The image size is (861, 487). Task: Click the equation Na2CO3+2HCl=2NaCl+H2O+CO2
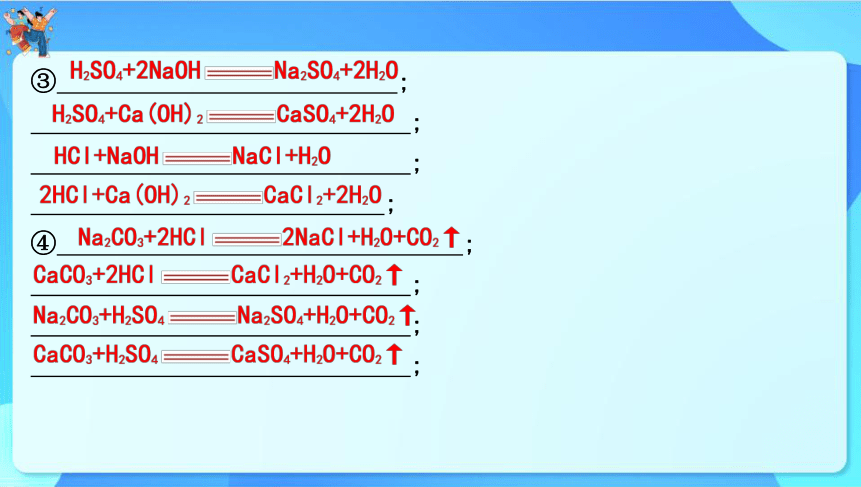269,238
